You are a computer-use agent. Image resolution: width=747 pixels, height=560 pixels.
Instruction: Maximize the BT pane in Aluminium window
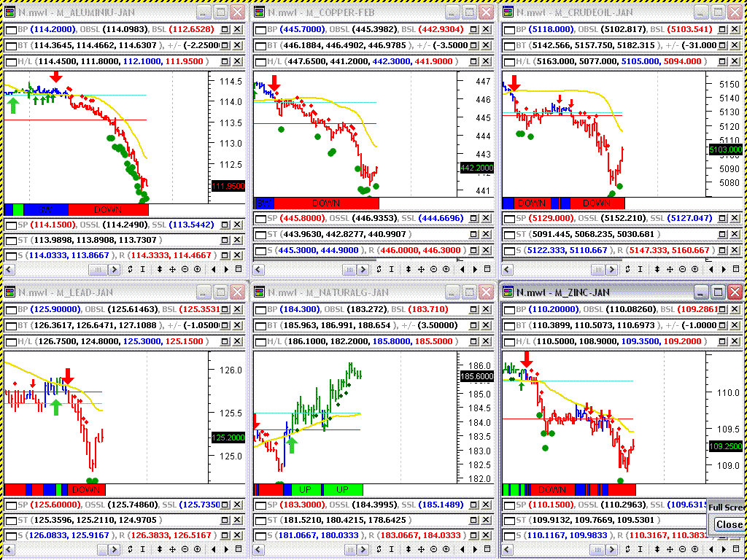[x=225, y=45]
